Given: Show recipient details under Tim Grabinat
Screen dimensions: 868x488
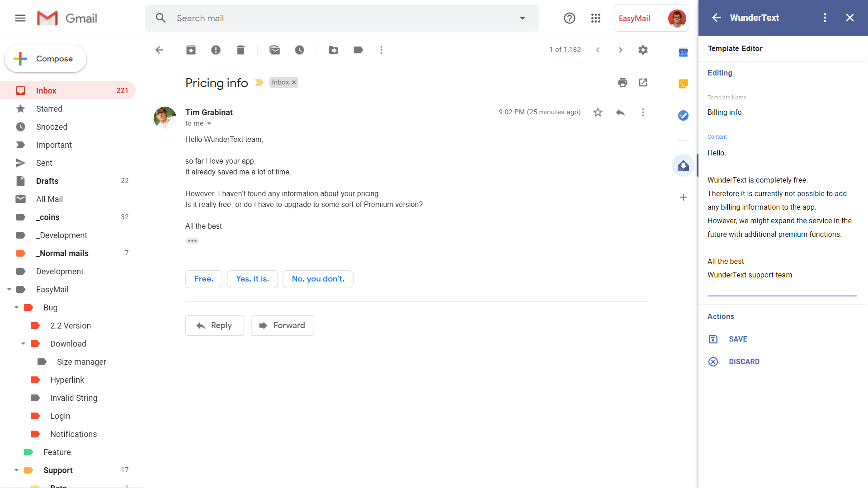Looking at the screenshot, I should (x=209, y=123).
